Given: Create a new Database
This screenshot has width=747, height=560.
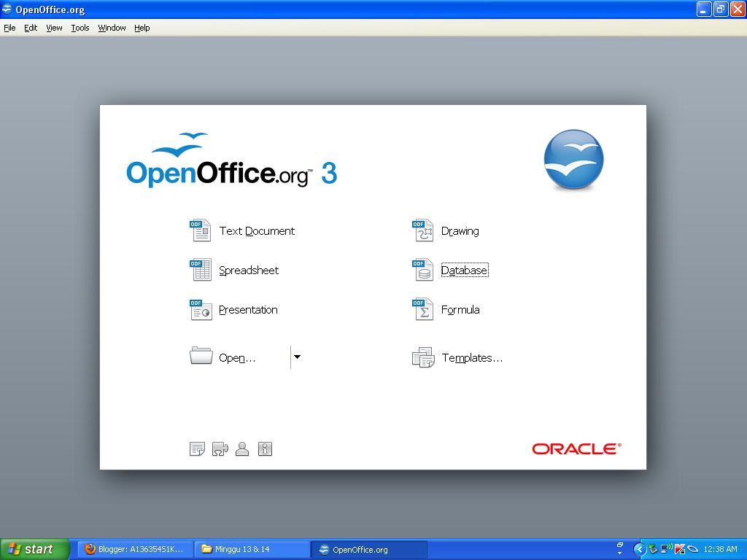Looking at the screenshot, I should tap(465, 270).
